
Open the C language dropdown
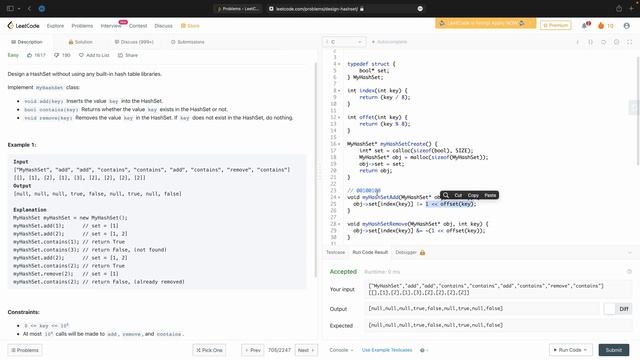(344, 42)
